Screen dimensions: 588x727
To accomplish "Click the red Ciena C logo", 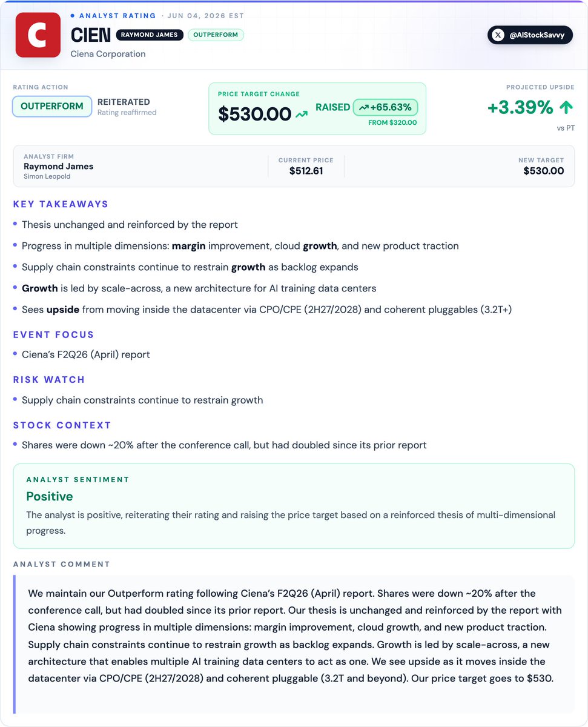I will pyautogui.click(x=38, y=35).
